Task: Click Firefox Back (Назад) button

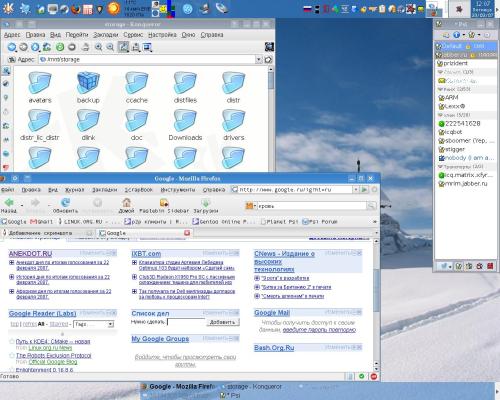Action: tap(9, 205)
